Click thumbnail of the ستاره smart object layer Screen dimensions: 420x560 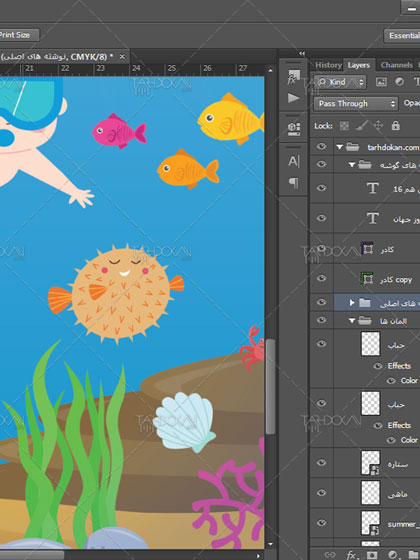[x=370, y=462]
